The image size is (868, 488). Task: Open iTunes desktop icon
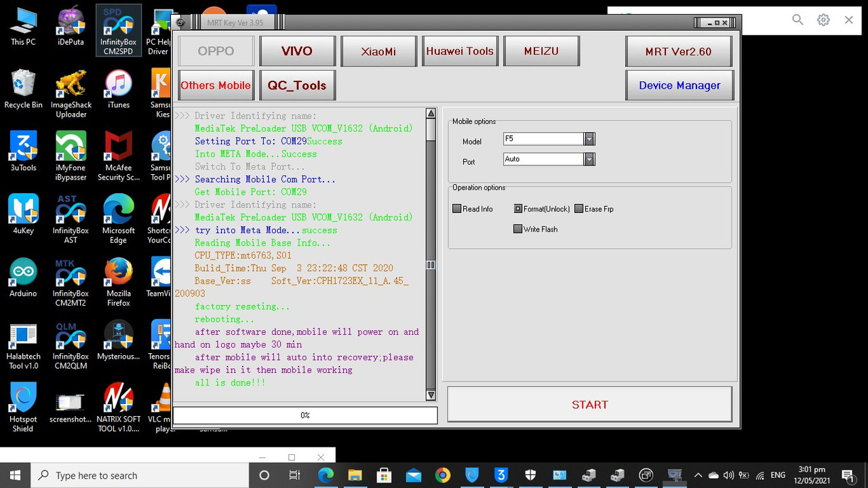tap(118, 89)
